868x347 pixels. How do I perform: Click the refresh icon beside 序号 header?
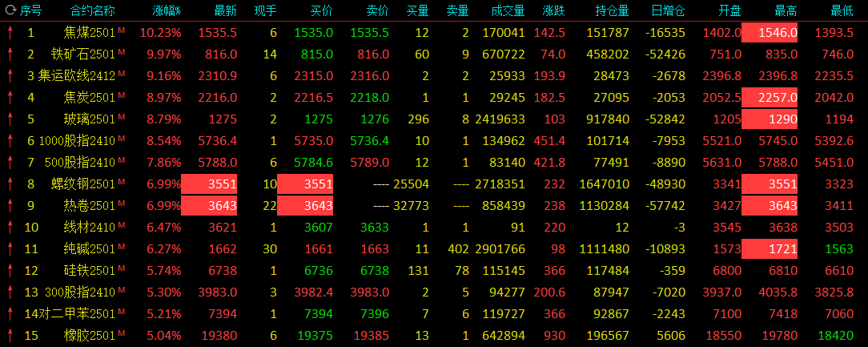pyautogui.click(x=10, y=10)
